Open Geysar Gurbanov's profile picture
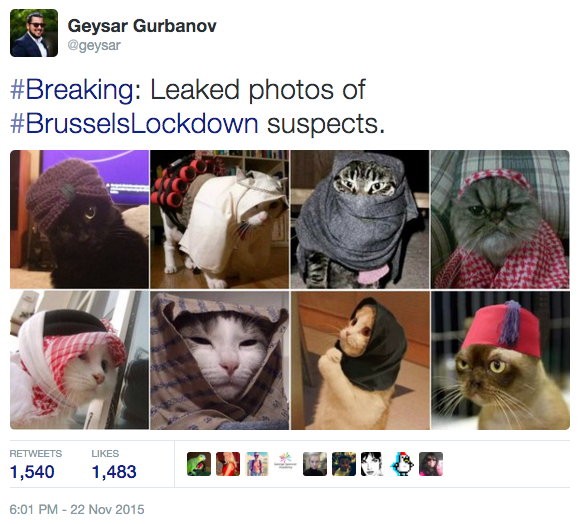 click(34, 33)
